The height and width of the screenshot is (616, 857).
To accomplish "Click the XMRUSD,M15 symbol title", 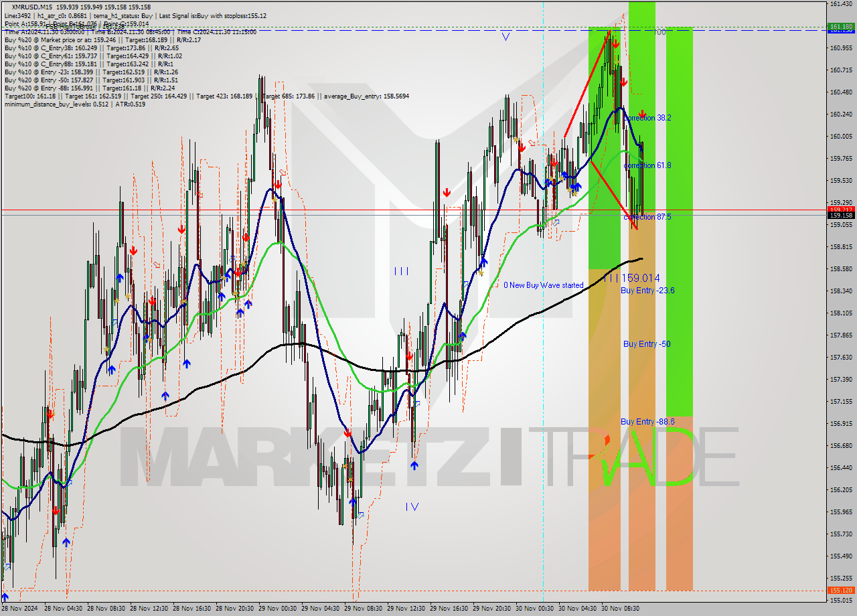I will click(x=33, y=7).
